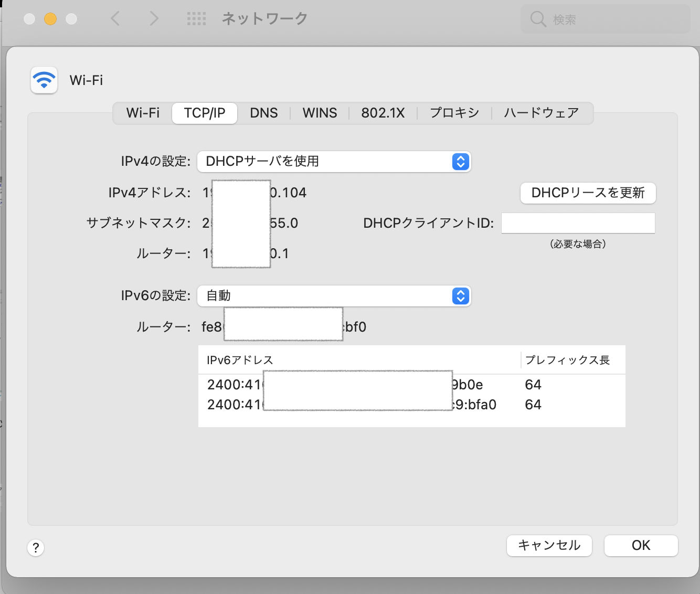This screenshot has width=700, height=594.
Task: Select the DNS tab
Action: [263, 113]
